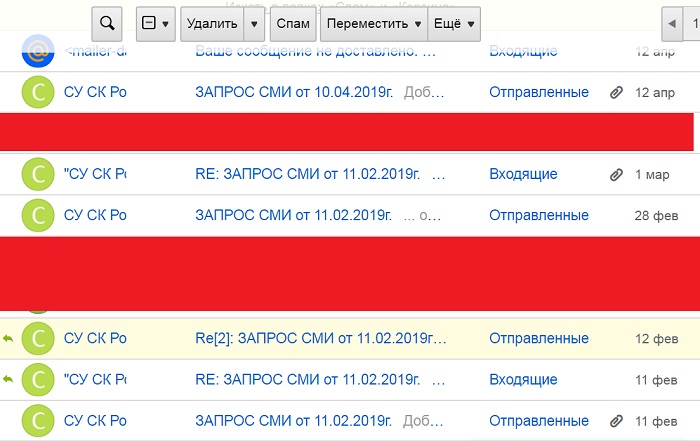Viewport: 700px width, 441px height.
Task: Click the magnifying glass search button
Action: [x=107, y=23]
